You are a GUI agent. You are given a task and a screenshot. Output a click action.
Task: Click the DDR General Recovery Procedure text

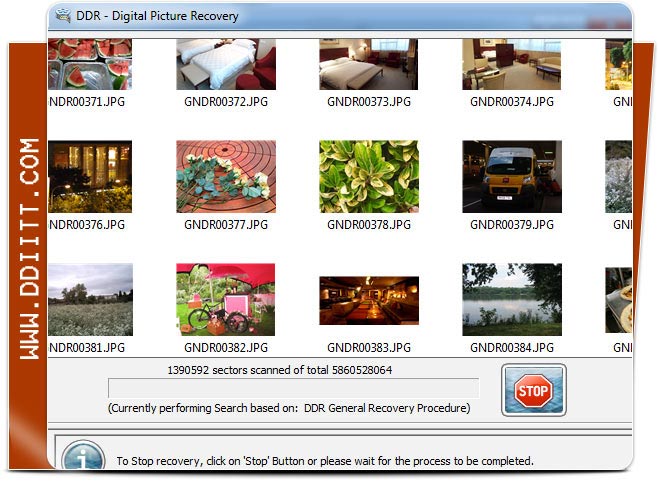point(385,408)
